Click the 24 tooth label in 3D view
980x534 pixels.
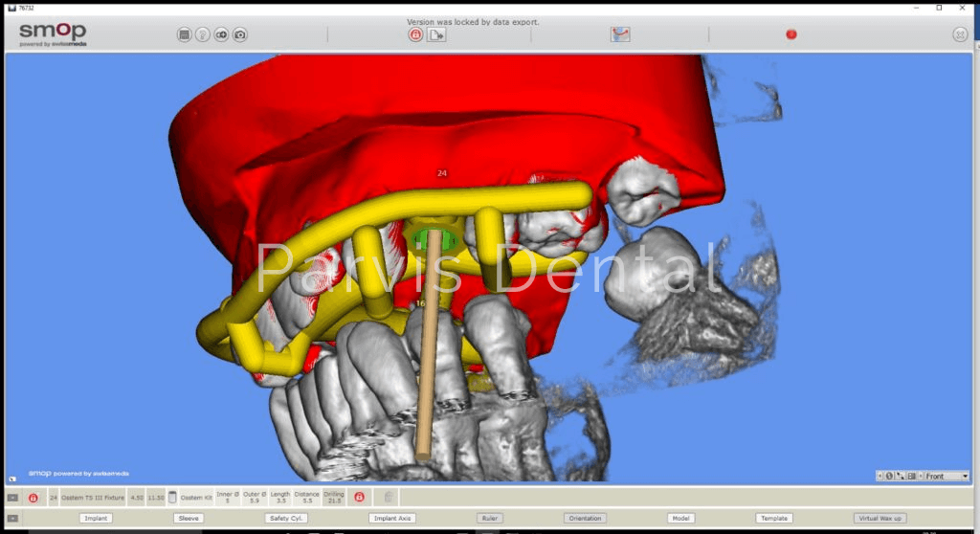pos(442,173)
